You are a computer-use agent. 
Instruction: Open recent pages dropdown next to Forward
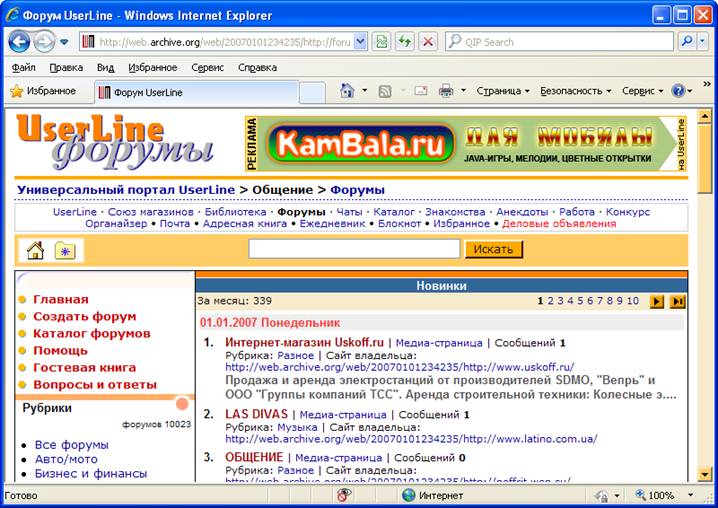64,42
